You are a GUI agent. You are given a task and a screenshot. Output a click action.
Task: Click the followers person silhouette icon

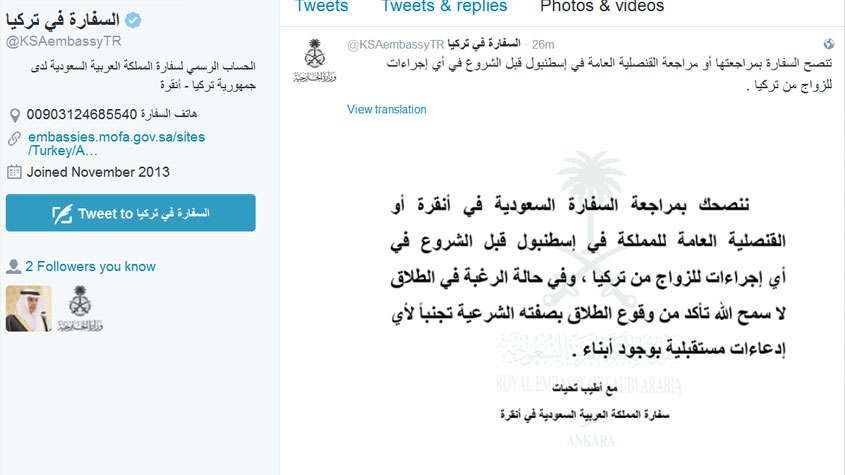pos(13,266)
